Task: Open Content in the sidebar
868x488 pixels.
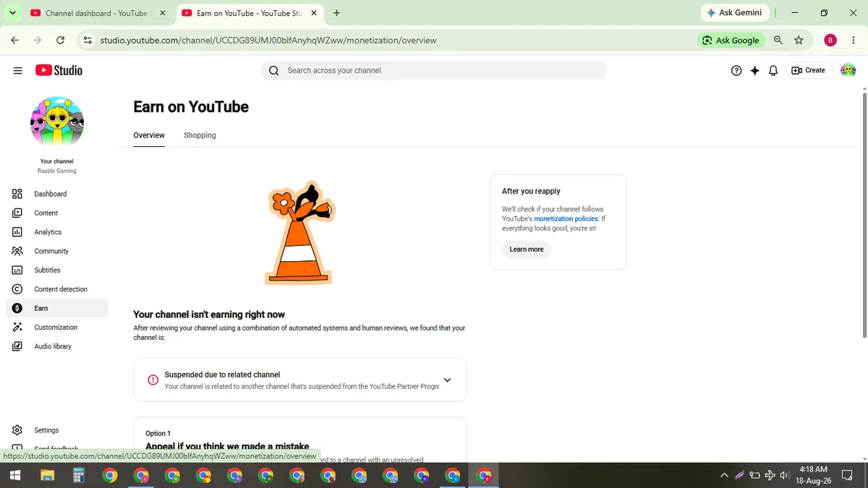Action: click(56, 213)
